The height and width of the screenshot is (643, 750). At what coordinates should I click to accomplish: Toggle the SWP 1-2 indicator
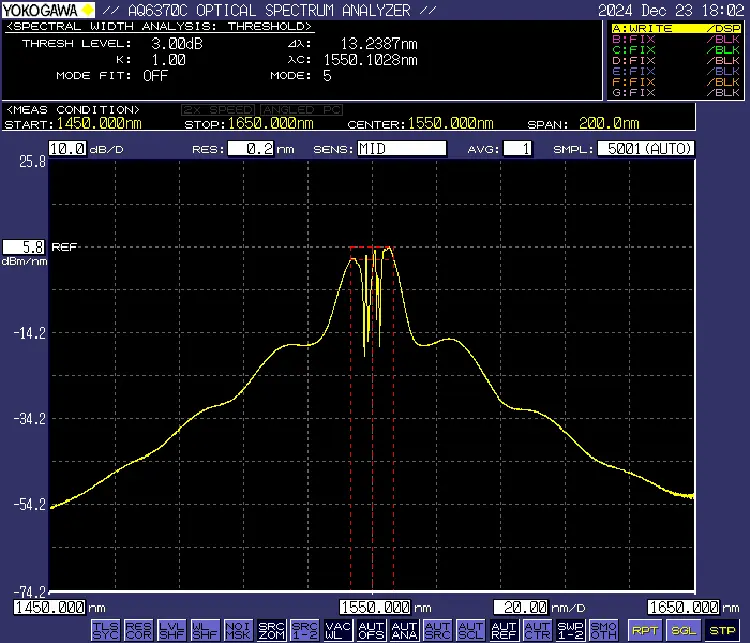click(x=571, y=630)
